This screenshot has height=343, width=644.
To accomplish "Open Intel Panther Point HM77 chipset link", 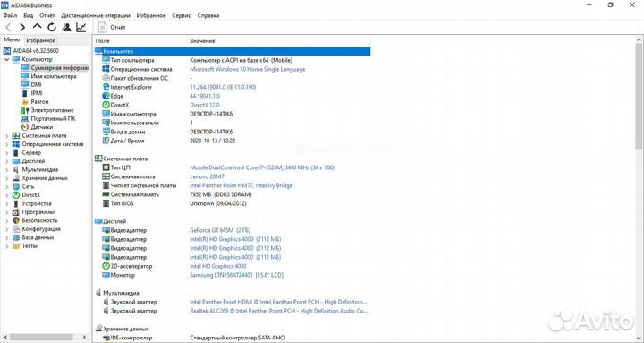I will [241, 185].
